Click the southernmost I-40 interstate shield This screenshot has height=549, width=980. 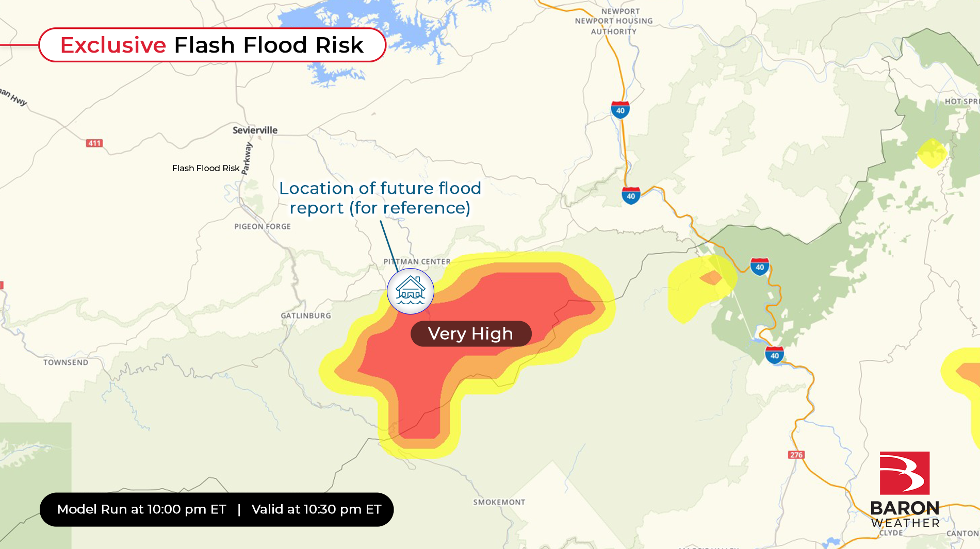(774, 355)
